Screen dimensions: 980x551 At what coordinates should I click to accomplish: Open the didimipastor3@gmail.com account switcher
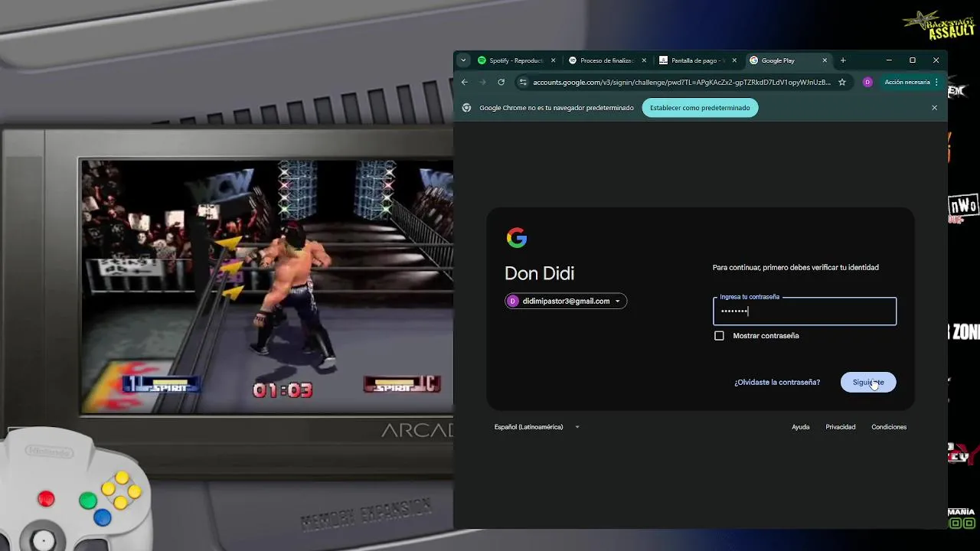pyautogui.click(x=566, y=301)
